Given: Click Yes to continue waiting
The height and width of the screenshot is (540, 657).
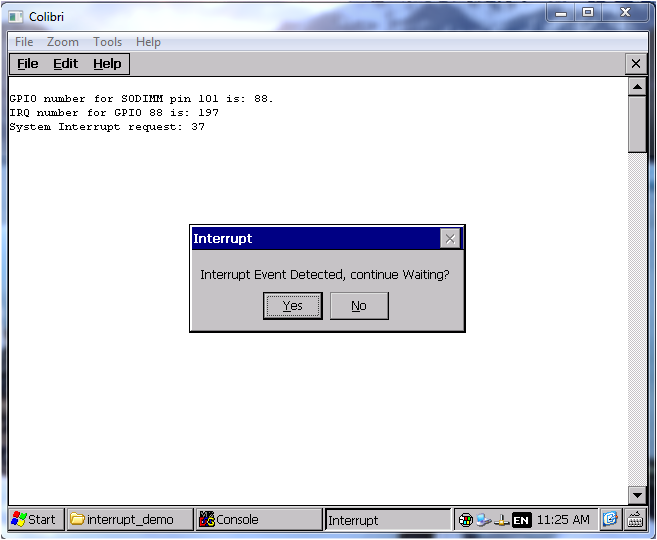Looking at the screenshot, I should pos(292,306).
